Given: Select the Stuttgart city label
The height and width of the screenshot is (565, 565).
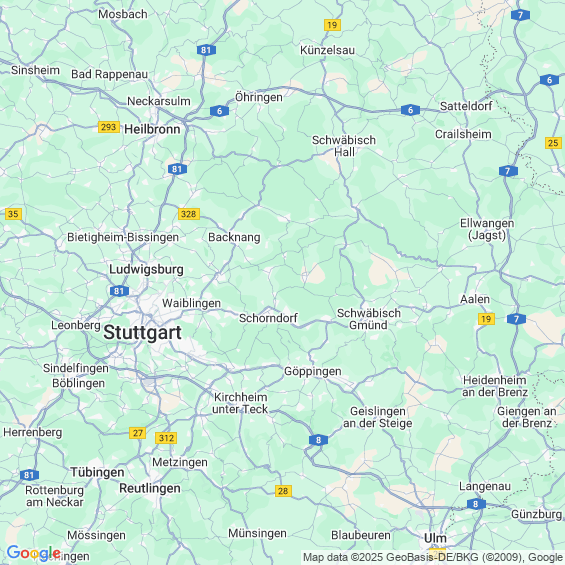Looking at the screenshot, I should 142,332.
